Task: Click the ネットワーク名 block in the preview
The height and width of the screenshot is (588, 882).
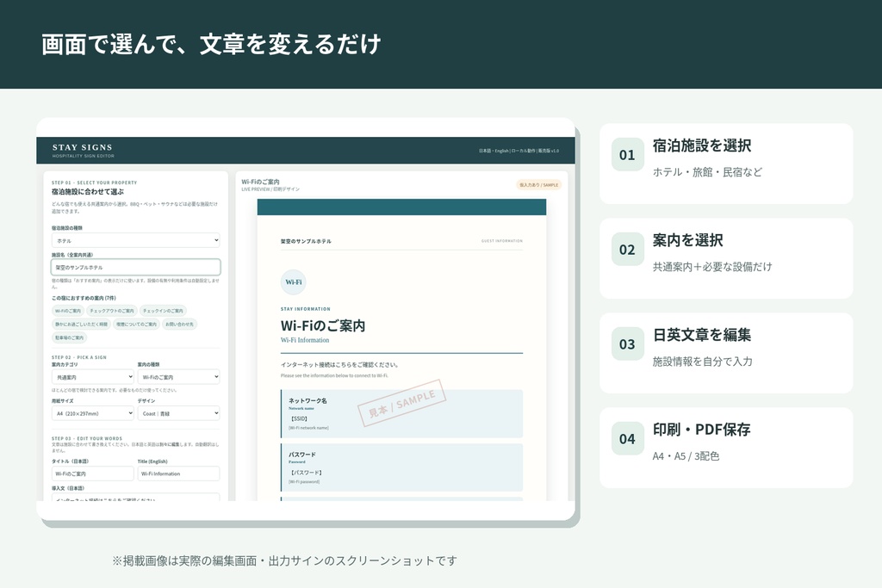Action: 401,414
